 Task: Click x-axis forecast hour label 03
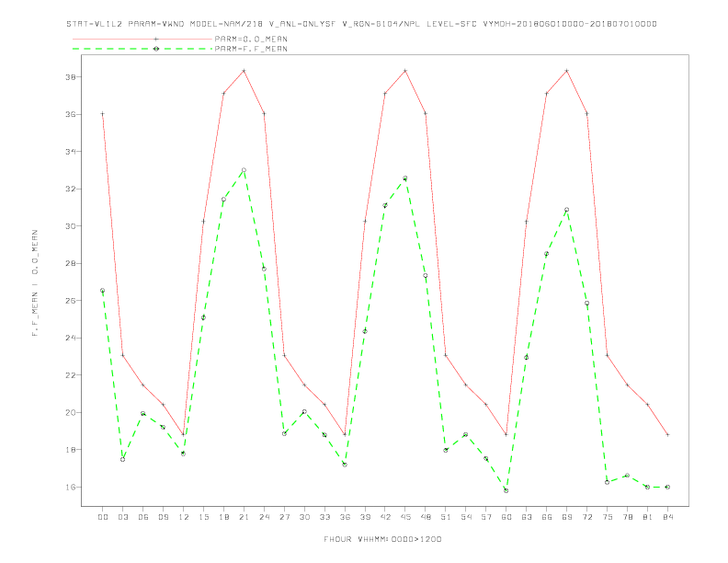tap(122, 517)
